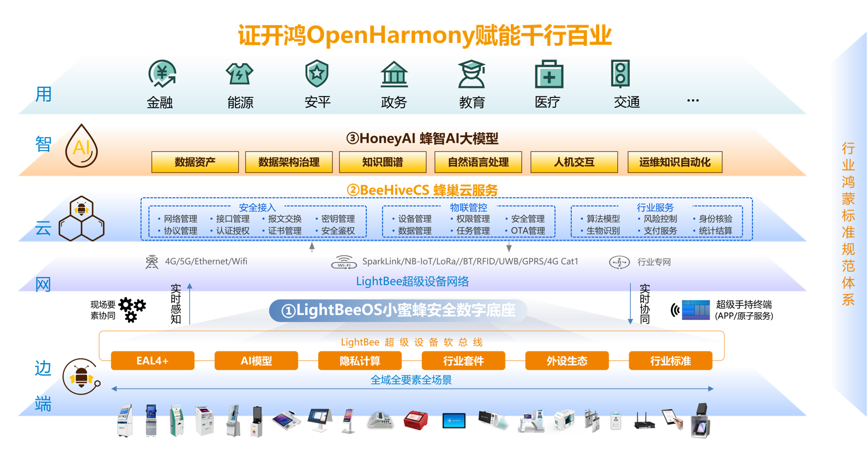This screenshot has width=868, height=450.
Task: Click the orange EAL4+ block
Action: 153,361
